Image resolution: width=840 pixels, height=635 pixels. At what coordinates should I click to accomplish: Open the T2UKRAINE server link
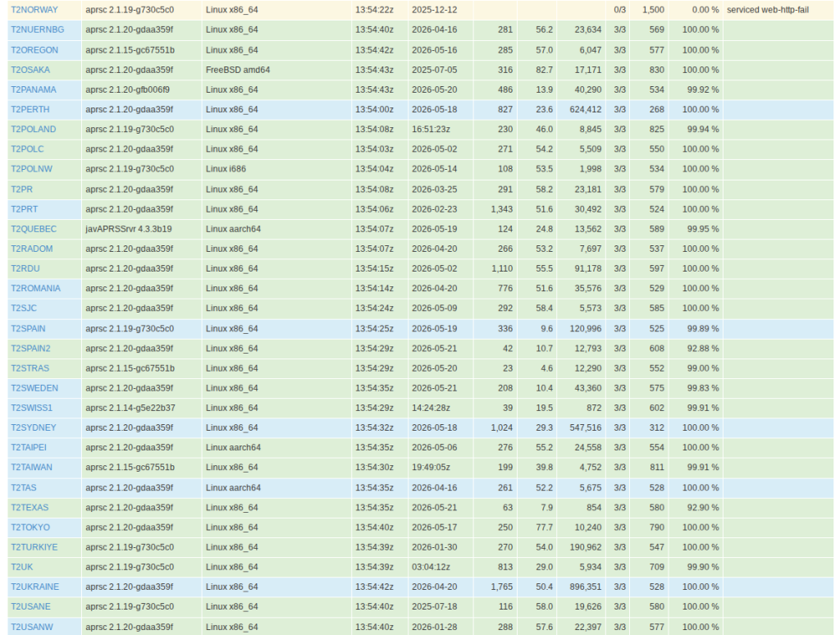tap(34, 587)
